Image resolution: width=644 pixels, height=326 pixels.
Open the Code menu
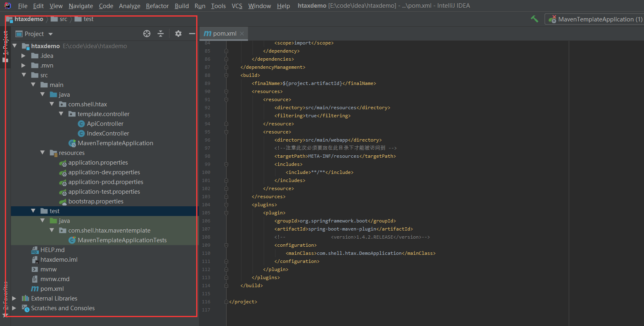[106, 6]
